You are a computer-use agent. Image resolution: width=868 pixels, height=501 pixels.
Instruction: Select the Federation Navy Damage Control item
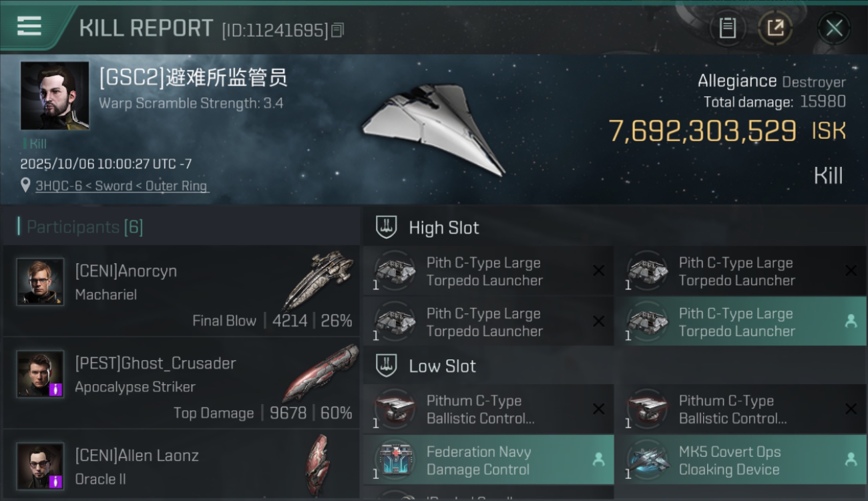tap(488, 460)
